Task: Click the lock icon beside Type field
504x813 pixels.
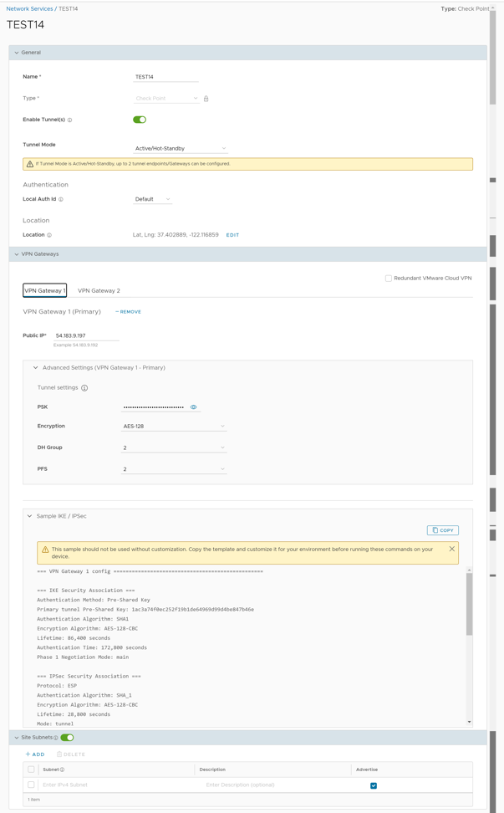Action: click(x=206, y=99)
